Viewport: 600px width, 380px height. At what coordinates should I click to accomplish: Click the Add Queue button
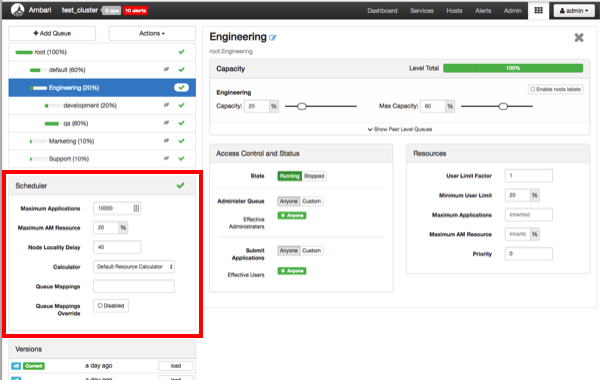[x=52, y=33]
